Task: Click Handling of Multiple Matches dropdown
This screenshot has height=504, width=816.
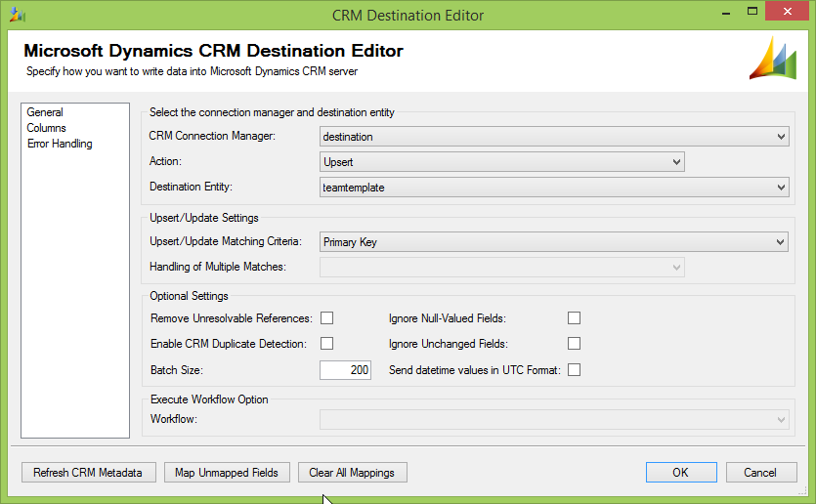Action: pyautogui.click(x=501, y=268)
